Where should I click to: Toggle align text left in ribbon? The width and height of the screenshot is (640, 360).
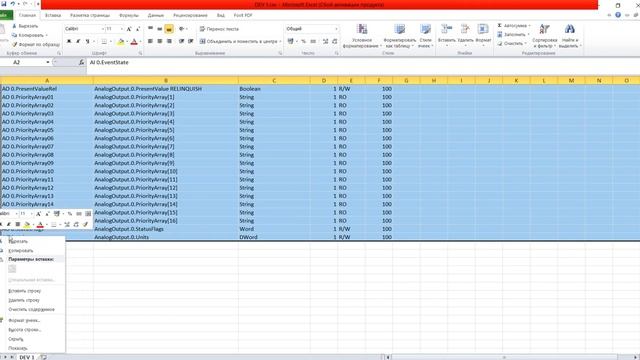pyautogui.click(x=150, y=41)
